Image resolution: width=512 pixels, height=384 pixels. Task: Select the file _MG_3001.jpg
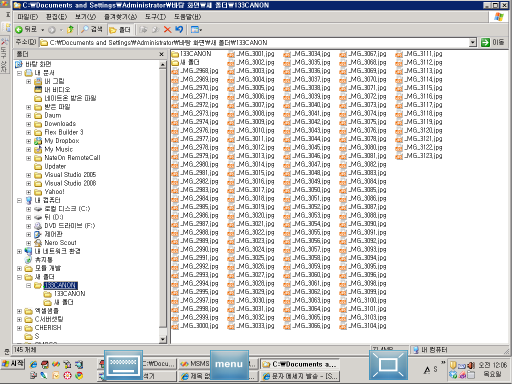click(x=255, y=54)
